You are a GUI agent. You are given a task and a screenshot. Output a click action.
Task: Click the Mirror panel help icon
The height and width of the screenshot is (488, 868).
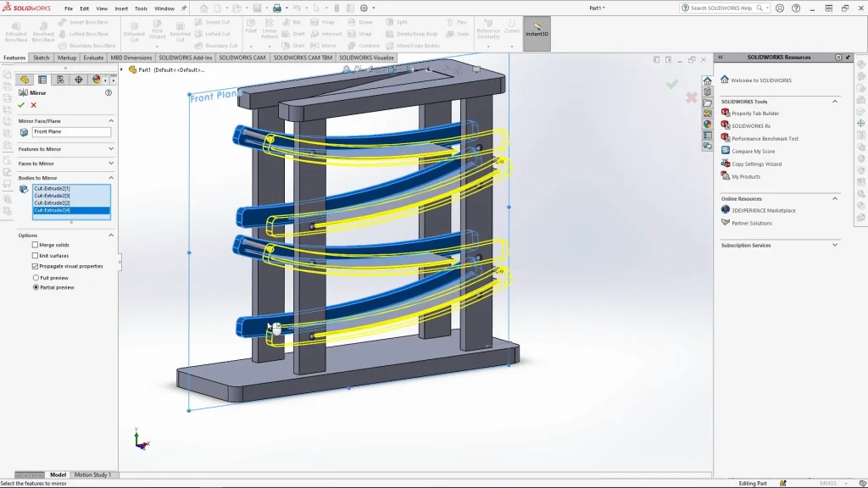(x=108, y=92)
